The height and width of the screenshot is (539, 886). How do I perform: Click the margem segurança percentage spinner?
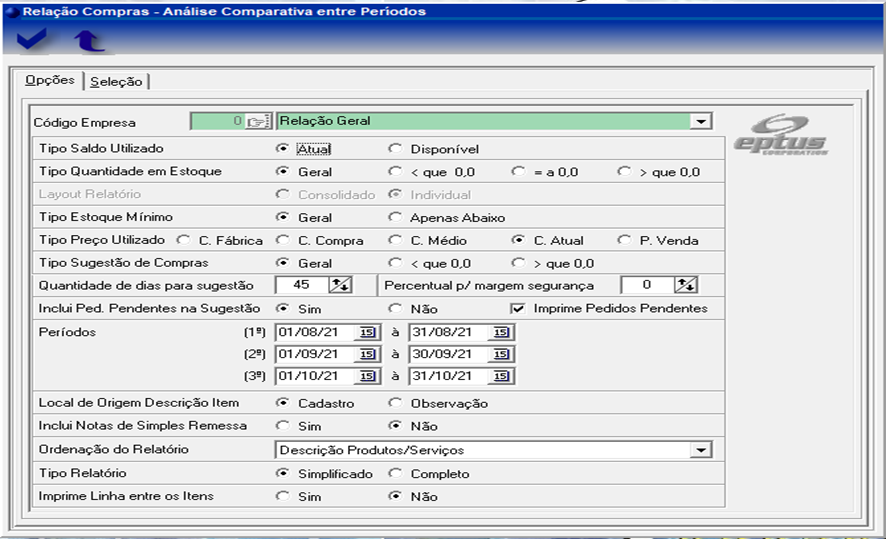point(685,286)
